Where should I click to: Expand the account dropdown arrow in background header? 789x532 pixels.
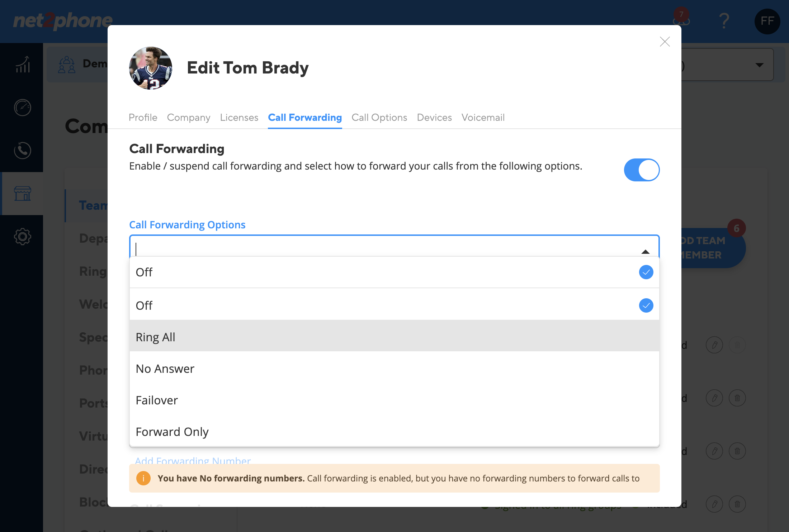coord(759,65)
